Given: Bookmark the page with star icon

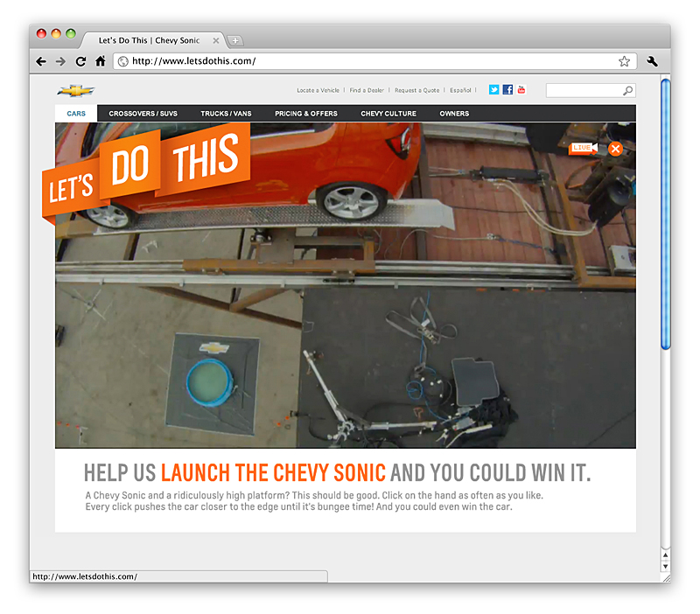Looking at the screenshot, I should 624,61.
